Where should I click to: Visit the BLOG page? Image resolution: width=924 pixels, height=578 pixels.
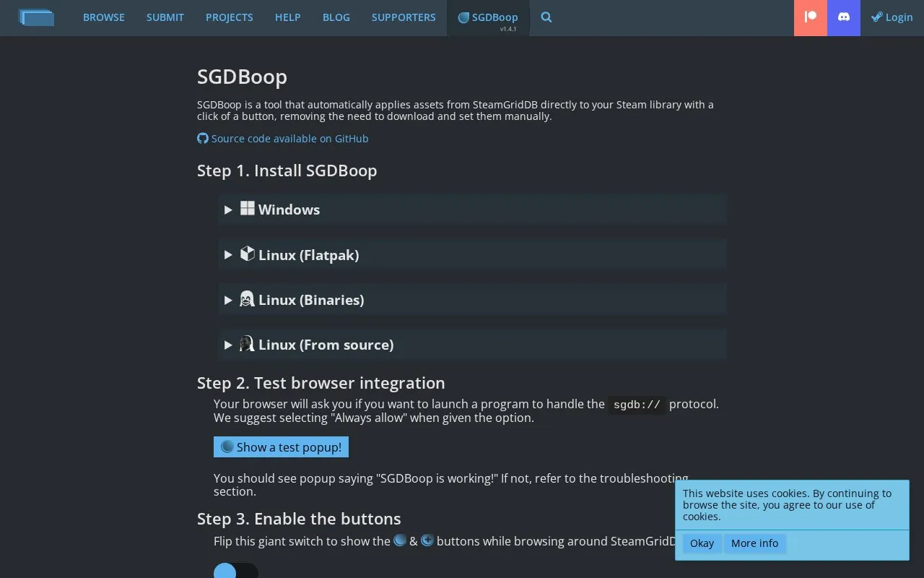[x=336, y=17]
